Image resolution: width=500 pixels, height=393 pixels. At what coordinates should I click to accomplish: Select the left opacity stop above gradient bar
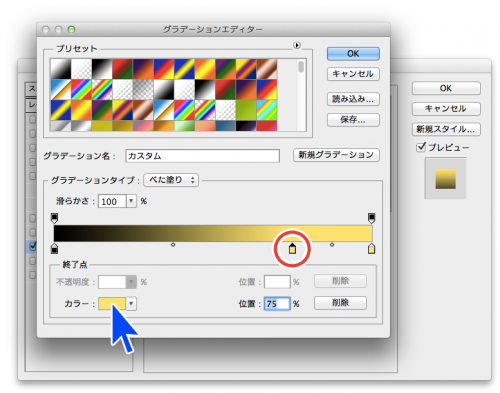point(54,218)
